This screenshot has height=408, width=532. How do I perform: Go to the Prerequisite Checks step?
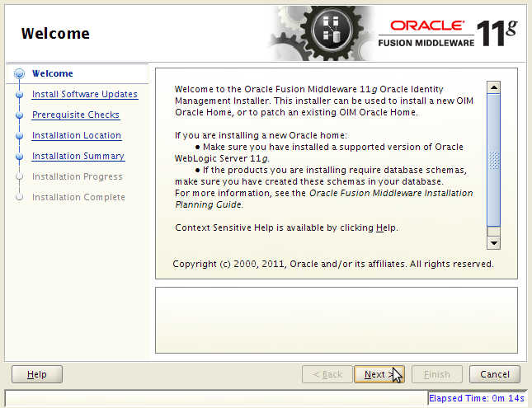[x=75, y=115]
